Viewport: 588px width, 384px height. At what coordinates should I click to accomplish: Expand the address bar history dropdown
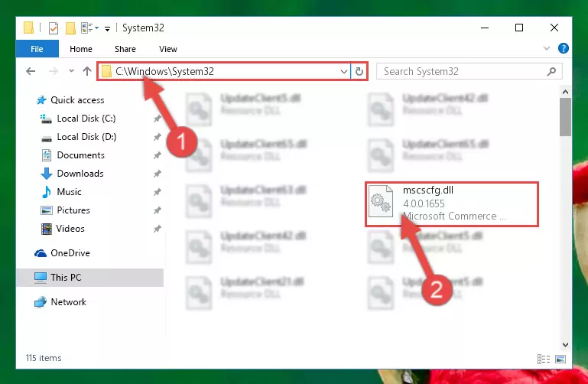(x=343, y=71)
